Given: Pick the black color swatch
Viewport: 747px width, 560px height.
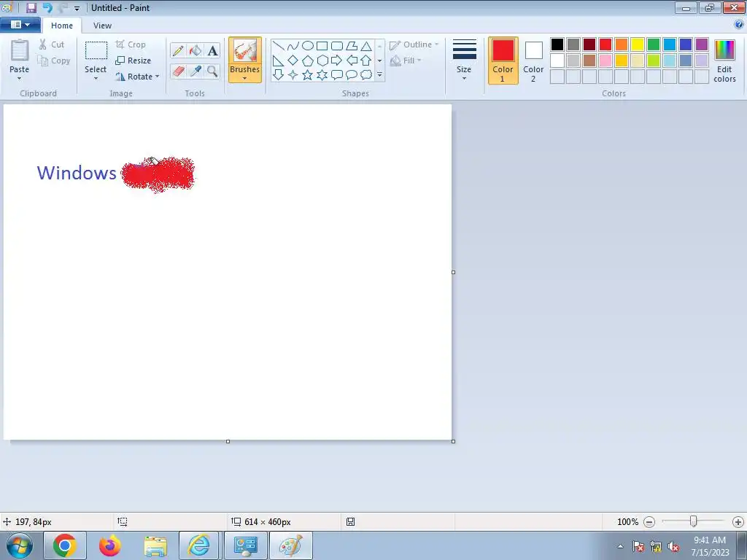Looking at the screenshot, I should click(557, 44).
